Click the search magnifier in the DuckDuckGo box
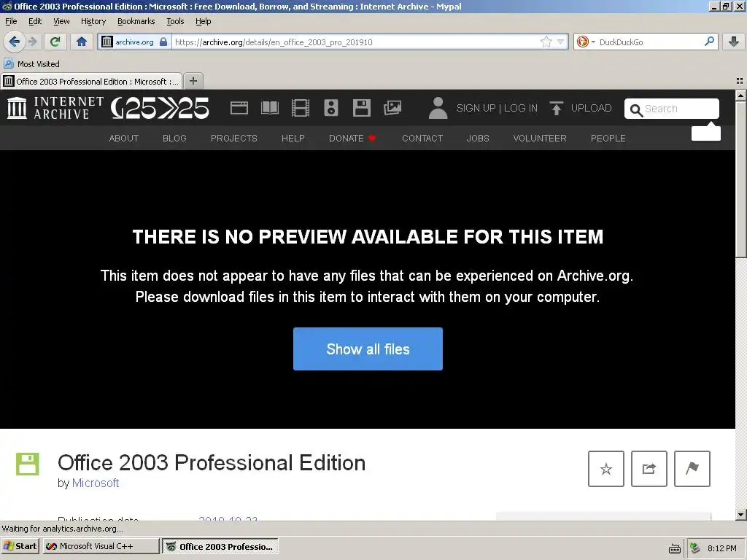The width and height of the screenshot is (747, 560). point(709,42)
